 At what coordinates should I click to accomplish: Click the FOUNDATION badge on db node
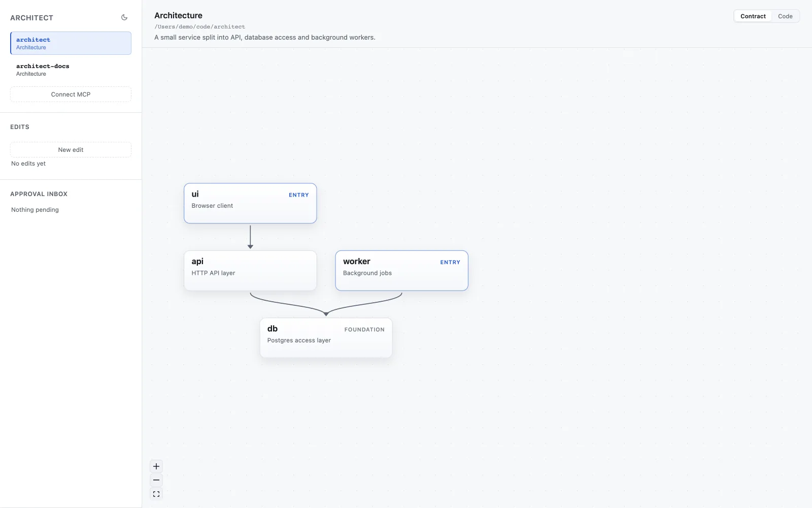tap(364, 330)
